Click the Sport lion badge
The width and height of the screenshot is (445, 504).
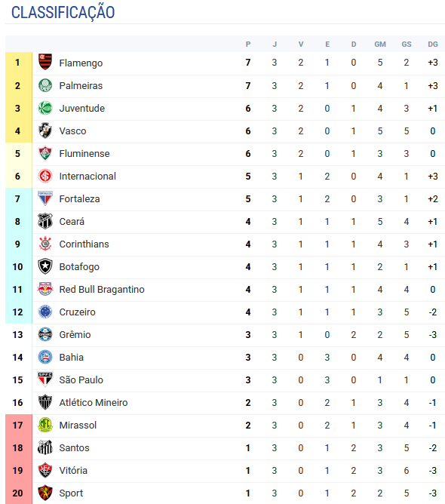[45, 493]
